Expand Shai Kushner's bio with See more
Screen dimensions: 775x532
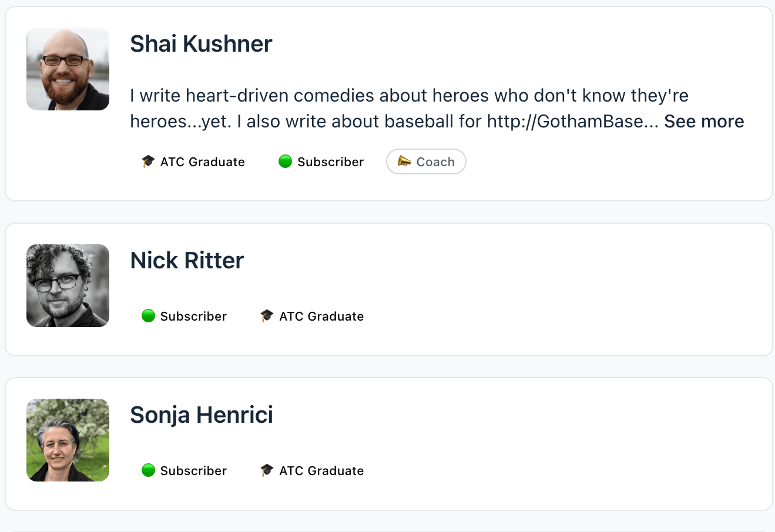pyautogui.click(x=704, y=122)
